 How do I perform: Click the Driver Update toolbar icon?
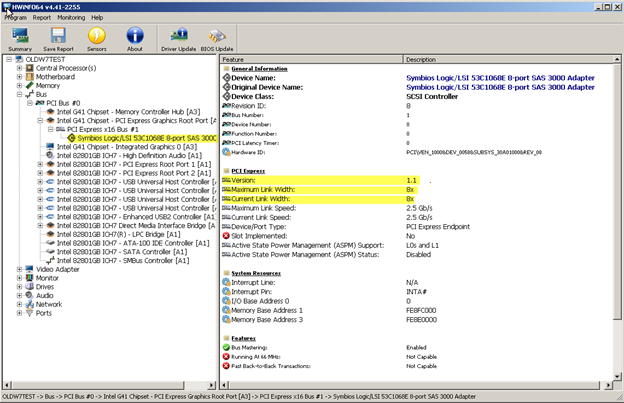click(177, 38)
